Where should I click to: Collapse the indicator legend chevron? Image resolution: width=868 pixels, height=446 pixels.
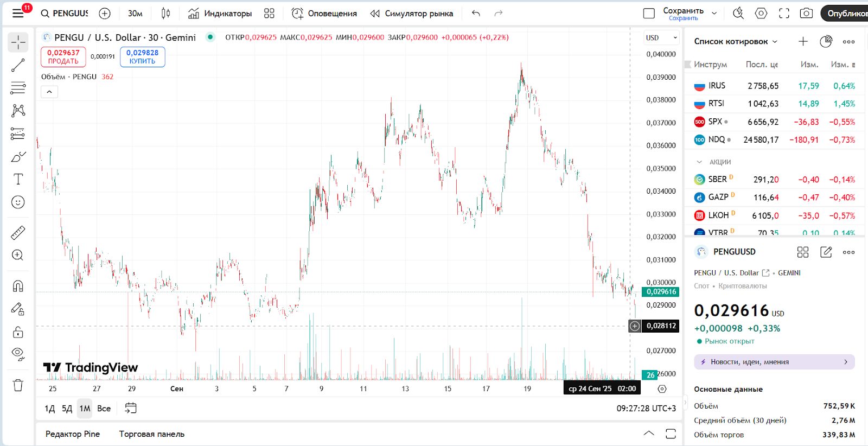[49, 92]
